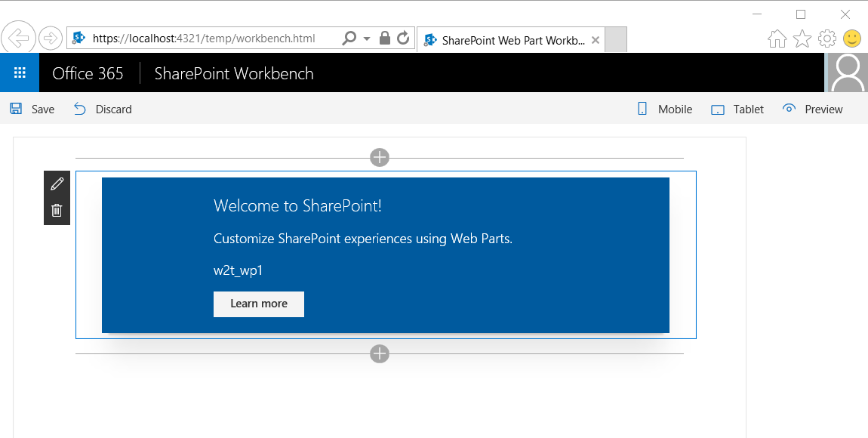The height and width of the screenshot is (438, 868).
Task: Click the Office 365 link
Action: pos(88,73)
